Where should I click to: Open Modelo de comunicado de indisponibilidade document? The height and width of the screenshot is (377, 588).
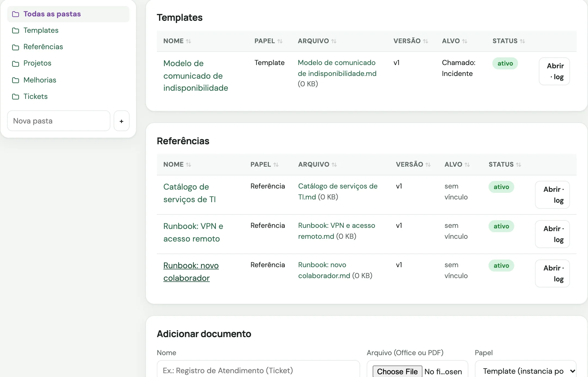click(x=196, y=76)
